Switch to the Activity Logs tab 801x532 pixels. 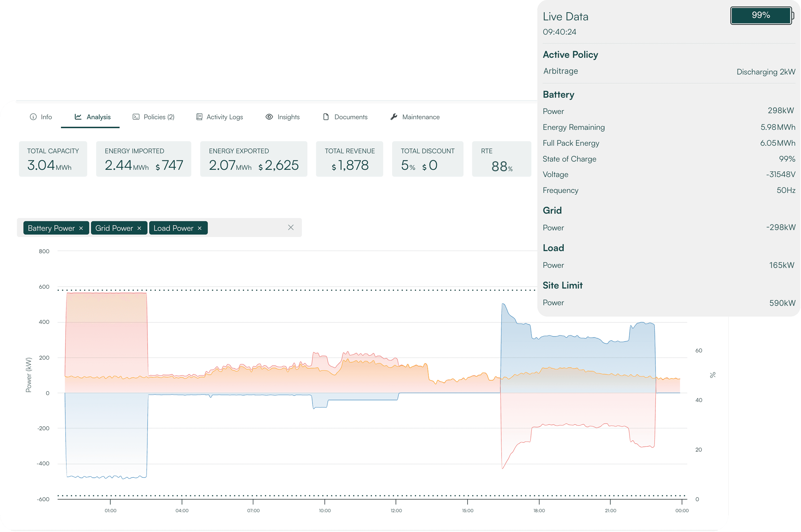tap(224, 117)
